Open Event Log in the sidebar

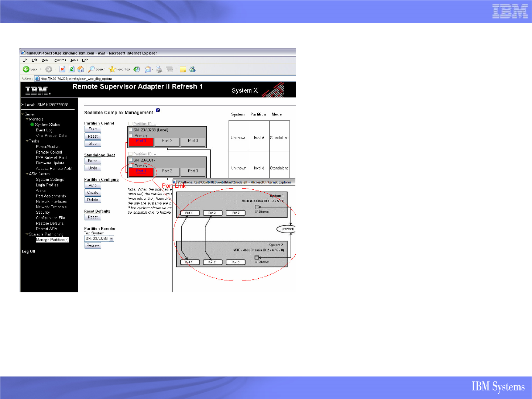pyautogui.click(x=44, y=130)
